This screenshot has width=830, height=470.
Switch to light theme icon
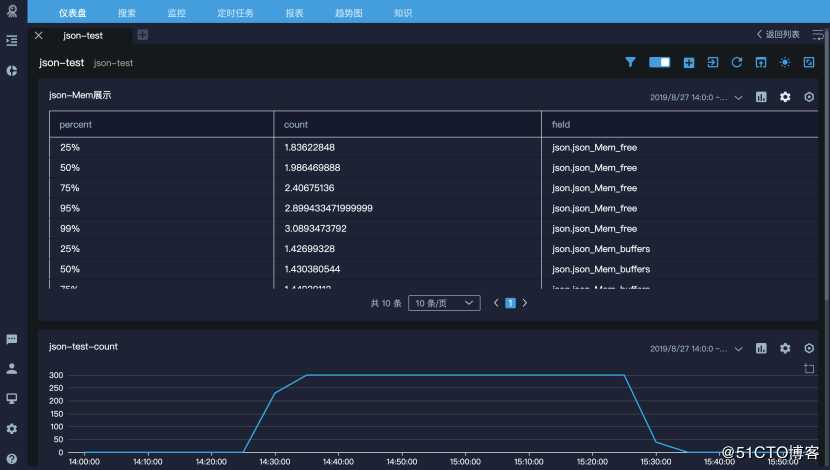pos(785,62)
